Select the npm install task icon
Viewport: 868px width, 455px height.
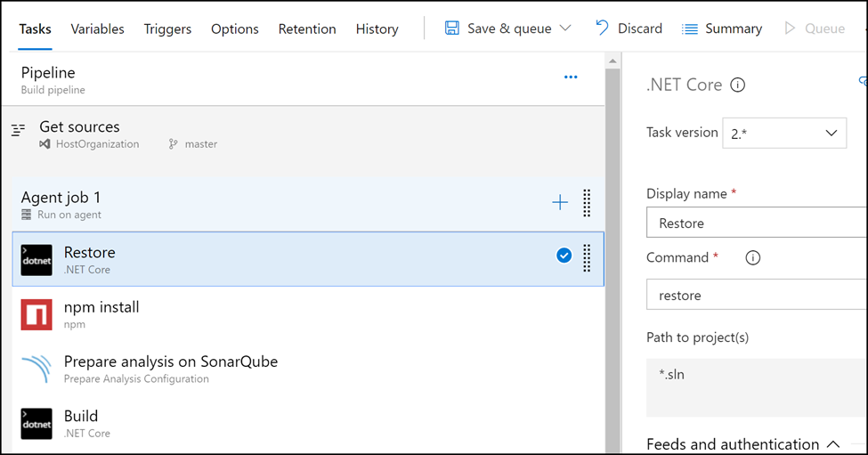pos(37,314)
